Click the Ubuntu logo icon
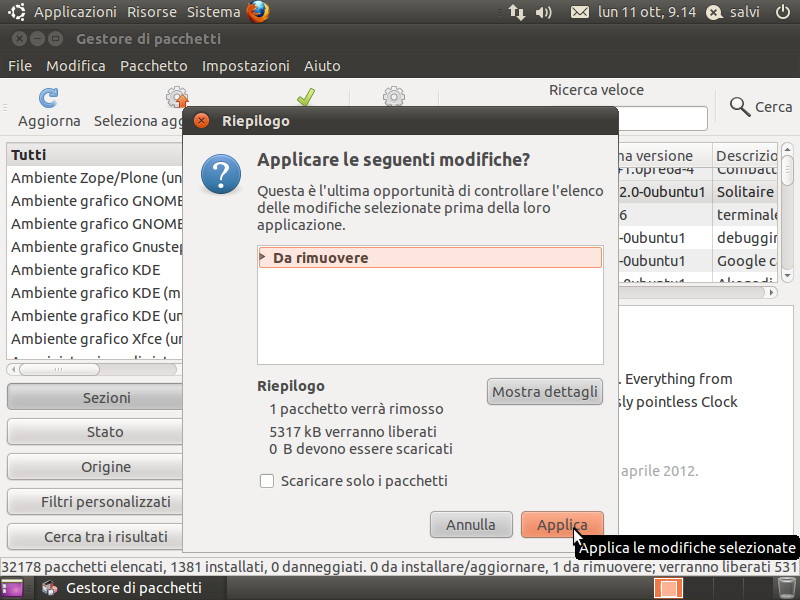The width and height of the screenshot is (800, 600). tap(17, 12)
